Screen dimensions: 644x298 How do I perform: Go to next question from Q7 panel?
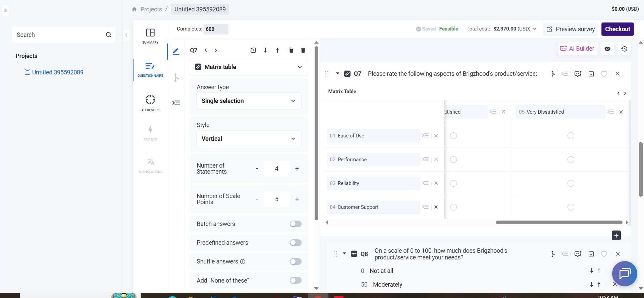point(216,50)
